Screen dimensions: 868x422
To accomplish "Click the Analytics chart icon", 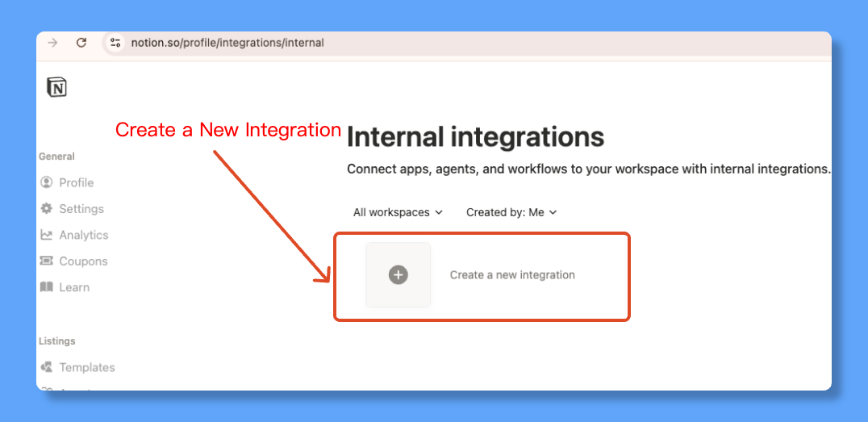I will [47, 235].
